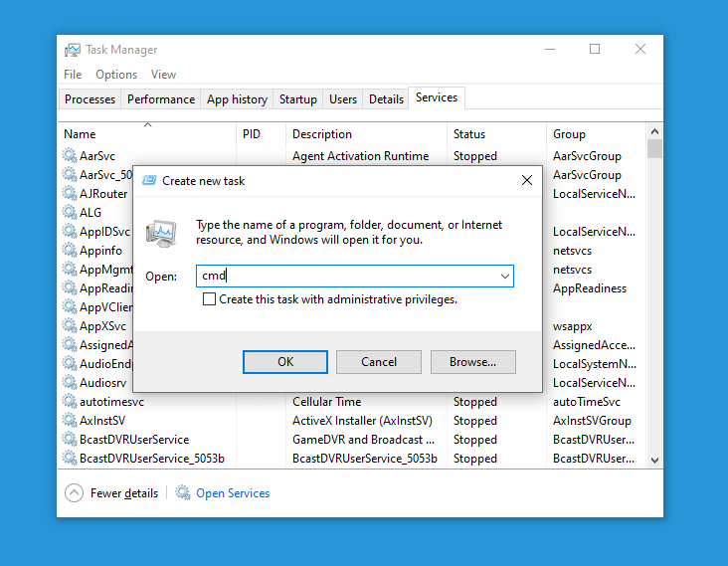Image resolution: width=728 pixels, height=566 pixels.
Task: Click the Open Services gear icon
Action: 183,492
